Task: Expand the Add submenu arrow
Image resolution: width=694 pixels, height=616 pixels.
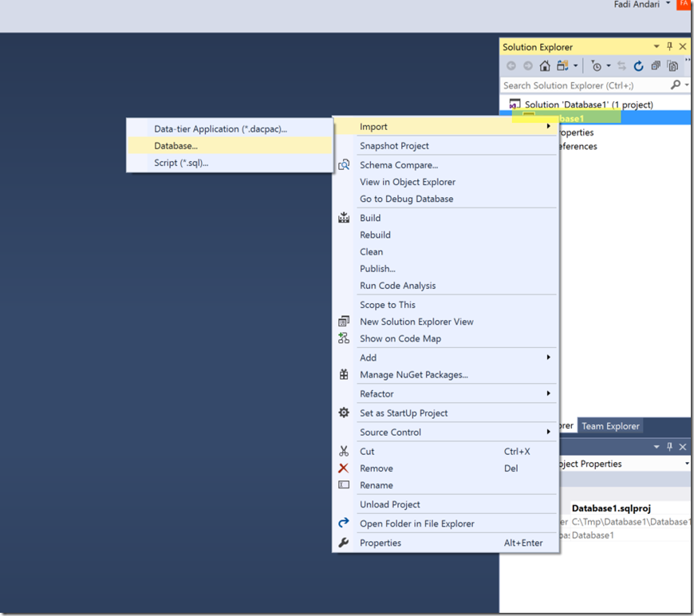Action: [548, 357]
